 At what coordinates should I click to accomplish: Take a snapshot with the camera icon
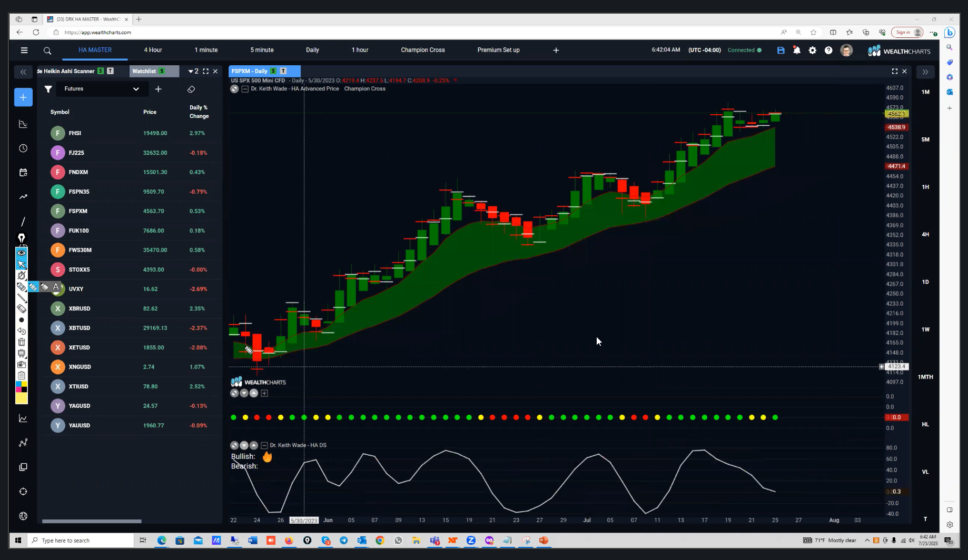(22, 364)
